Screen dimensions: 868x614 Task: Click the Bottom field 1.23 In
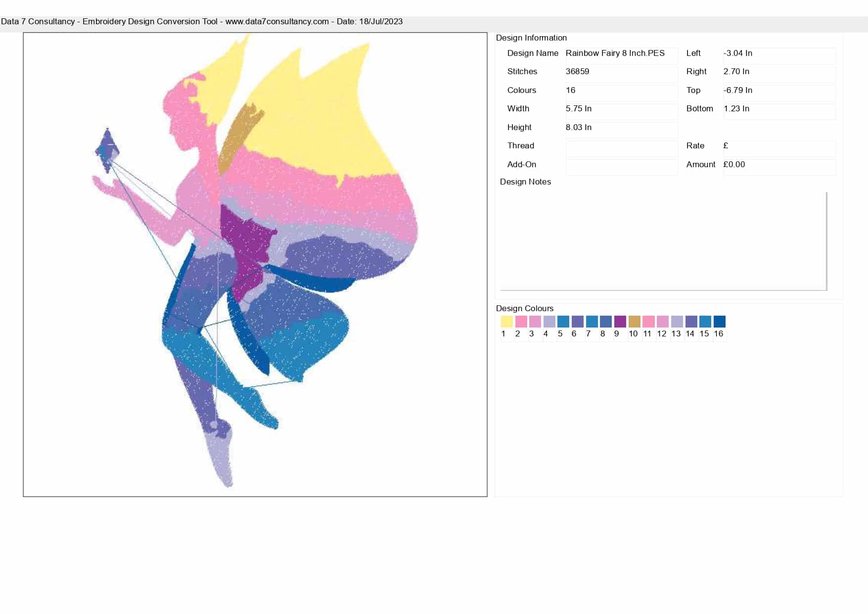779,111
